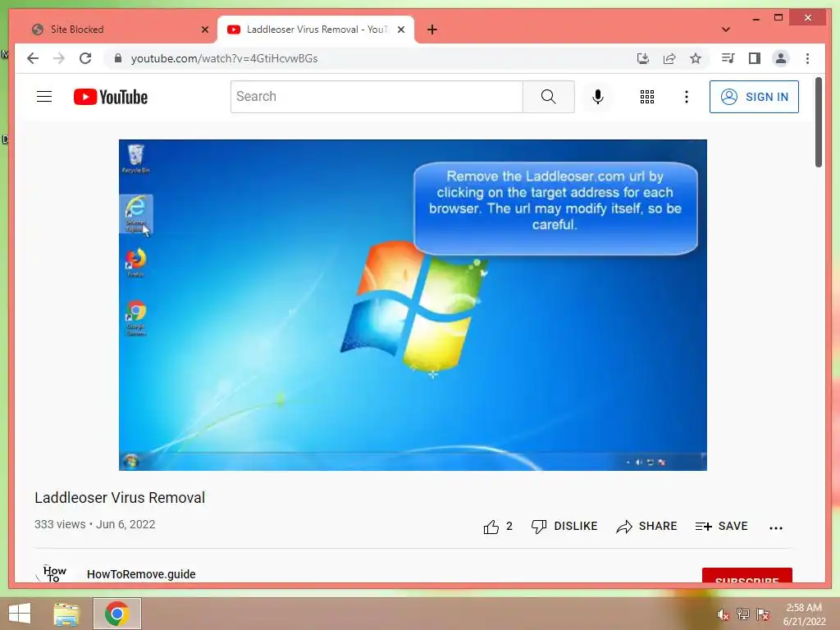Search with your voice microphone
Screen dimensions: 840x630
click(598, 97)
